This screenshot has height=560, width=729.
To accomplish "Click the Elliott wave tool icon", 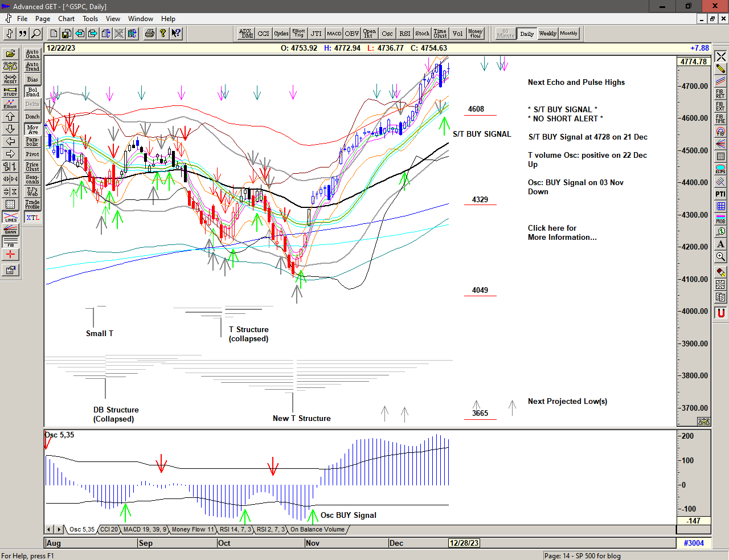I will 10,104.
